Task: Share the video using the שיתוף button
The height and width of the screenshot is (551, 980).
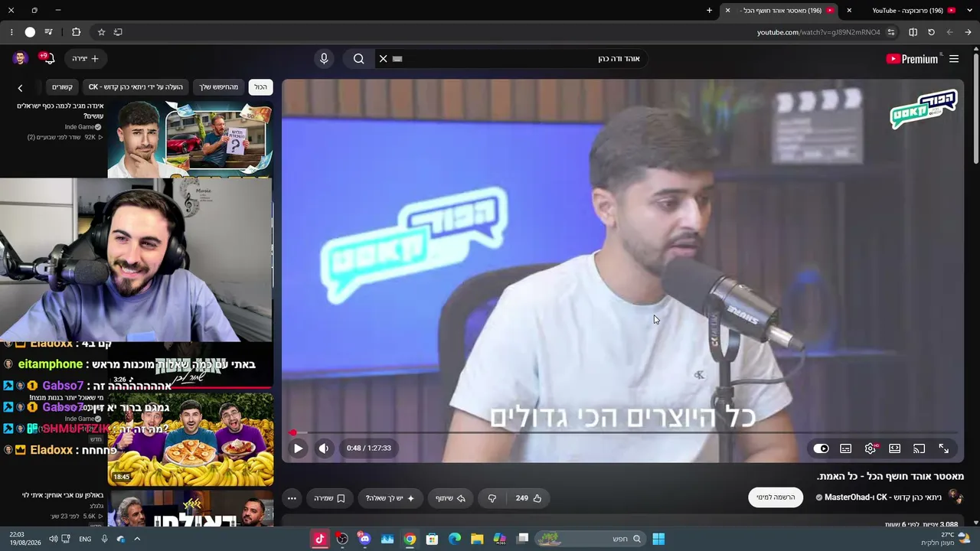Action: (x=450, y=498)
